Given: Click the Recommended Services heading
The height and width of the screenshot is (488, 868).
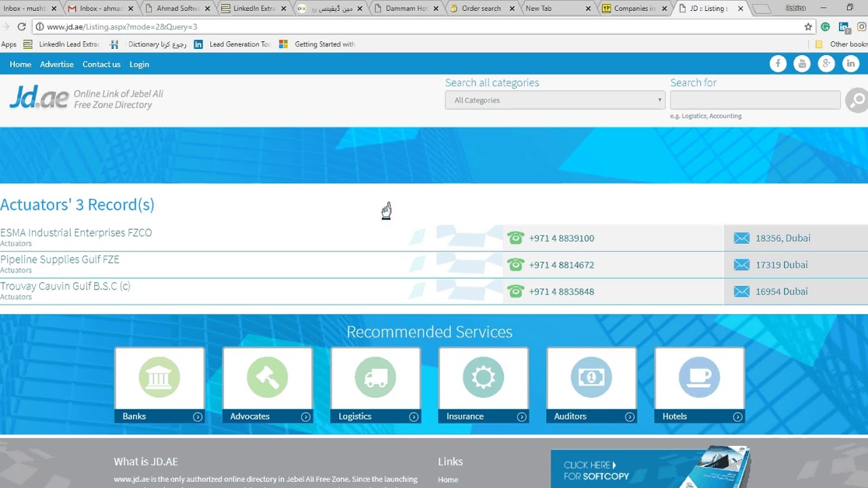Looking at the screenshot, I should (429, 332).
